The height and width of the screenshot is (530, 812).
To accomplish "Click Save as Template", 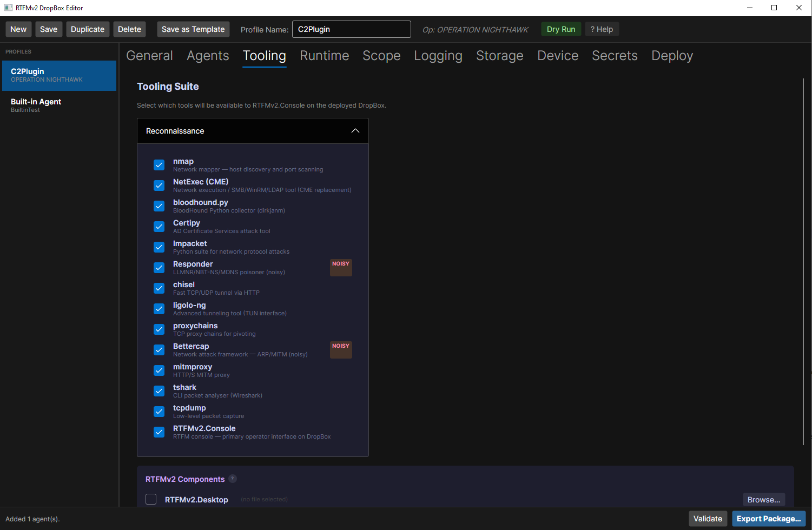I will pyautogui.click(x=193, y=29).
